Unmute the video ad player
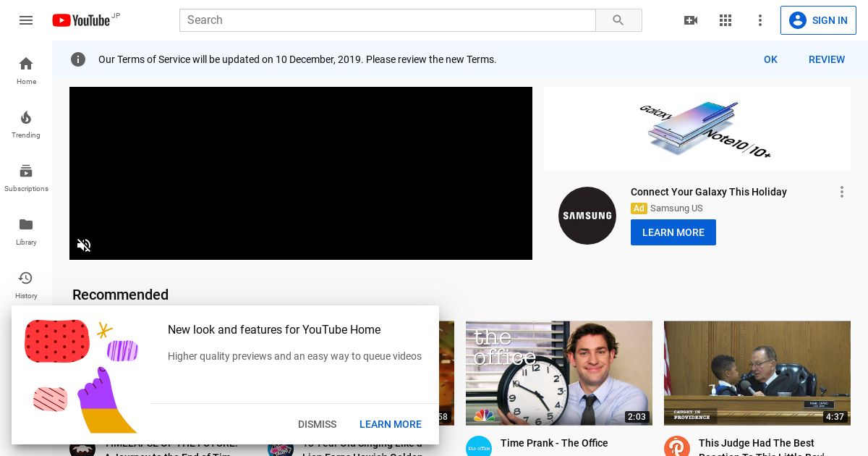 click(x=84, y=245)
